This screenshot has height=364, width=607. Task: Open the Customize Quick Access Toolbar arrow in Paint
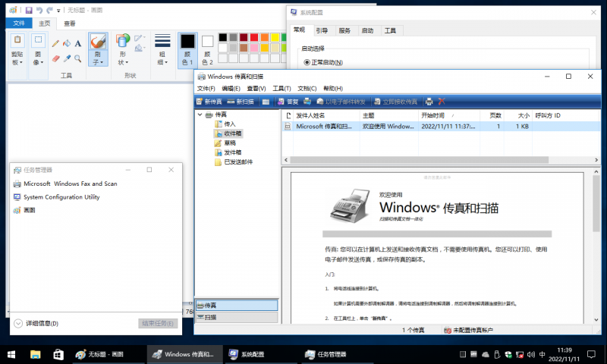[x=58, y=11]
